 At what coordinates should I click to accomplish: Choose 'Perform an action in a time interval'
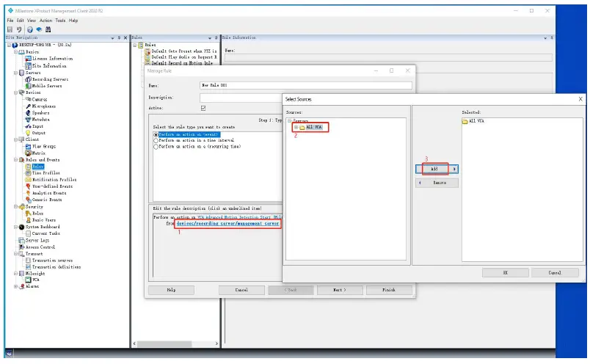click(x=156, y=140)
